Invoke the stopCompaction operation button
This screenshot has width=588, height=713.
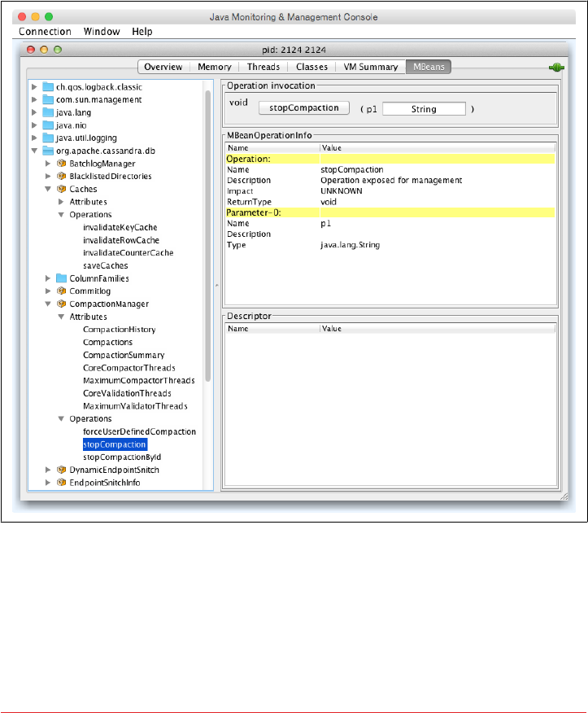pyautogui.click(x=304, y=107)
